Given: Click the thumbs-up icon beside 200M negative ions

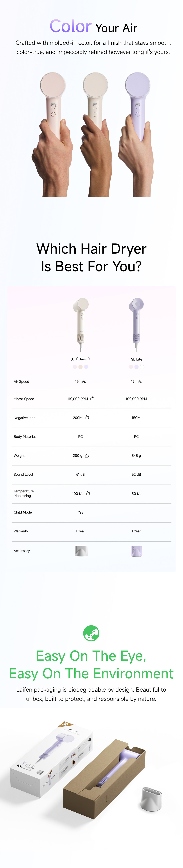Looking at the screenshot, I should pyautogui.click(x=87, y=417).
